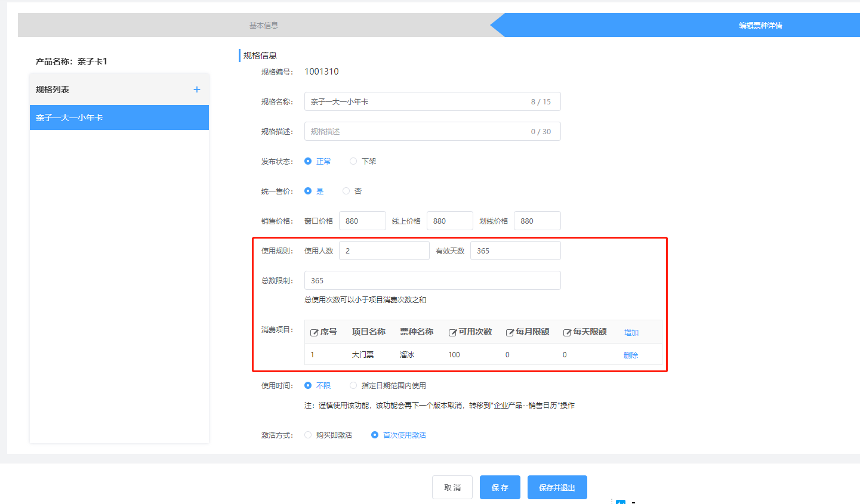Choose 购买即激活 activation method
Image resolution: width=860 pixels, height=504 pixels.
308,435
